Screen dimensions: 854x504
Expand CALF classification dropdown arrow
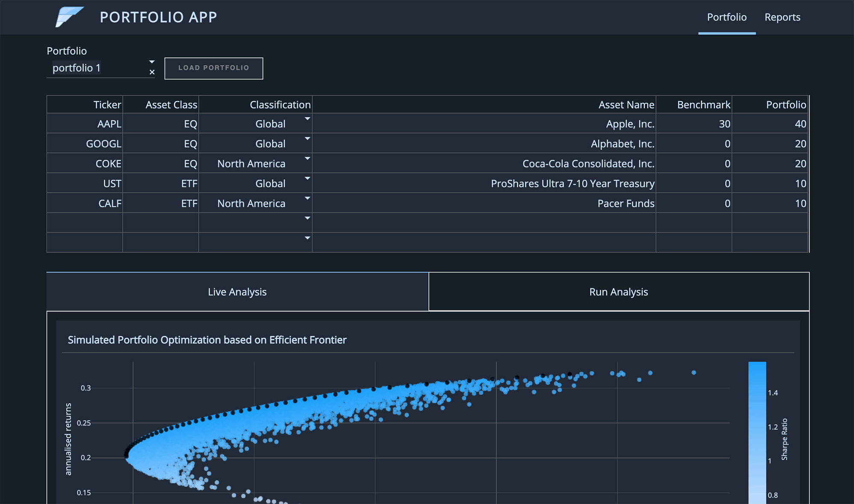pyautogui.click(x=307, y=198)
